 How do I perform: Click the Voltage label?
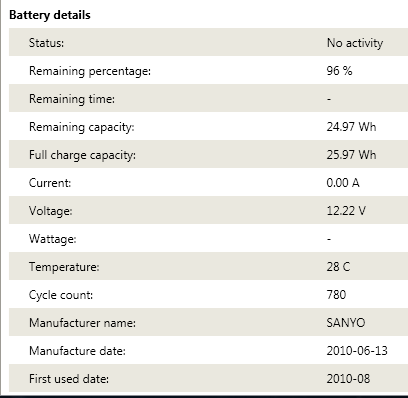point(51,211)
